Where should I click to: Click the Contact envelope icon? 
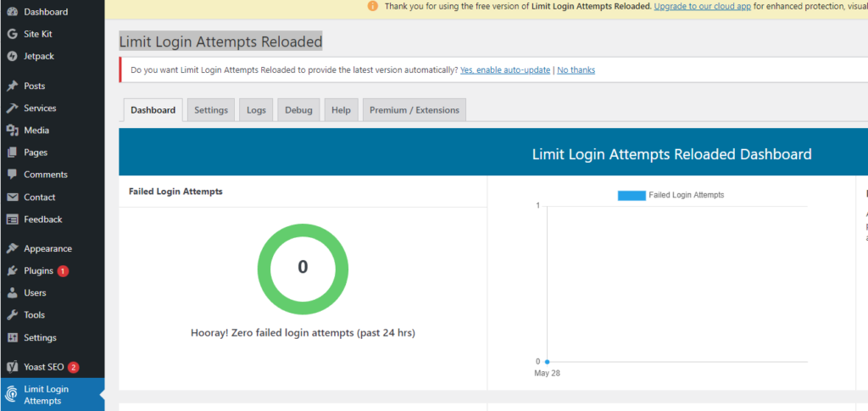(12, 197)
